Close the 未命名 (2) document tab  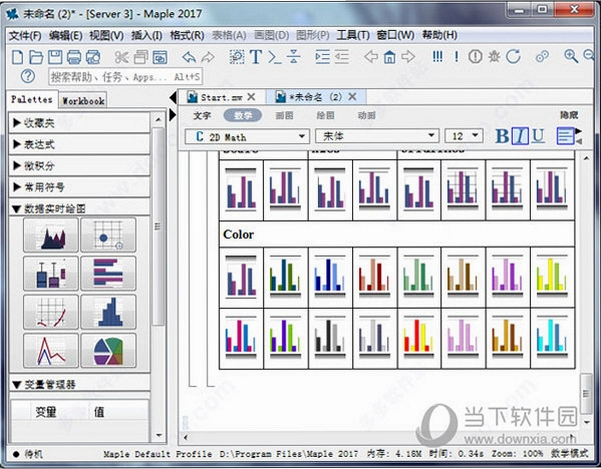[352, 97]
